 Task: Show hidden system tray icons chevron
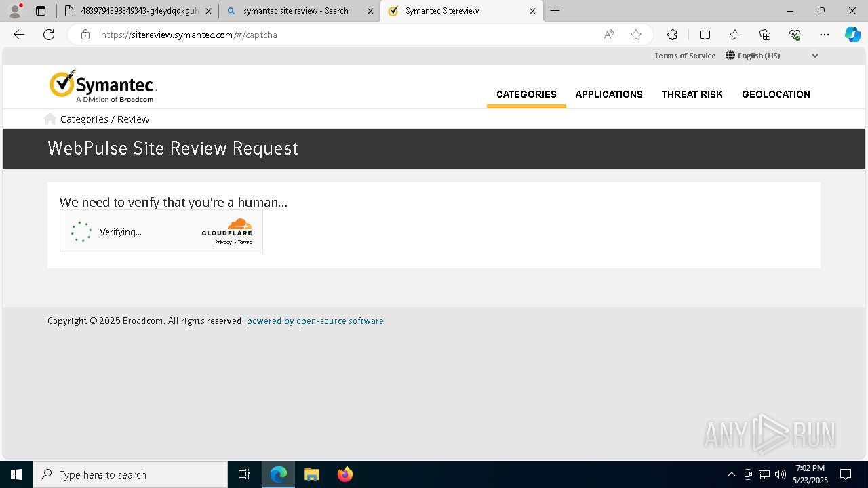[x=731, y=474]
